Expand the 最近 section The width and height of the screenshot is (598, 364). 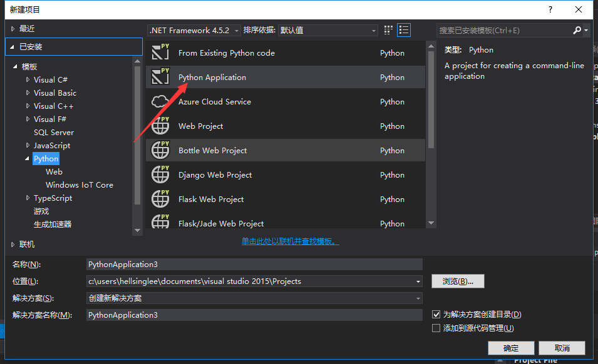(13, 29)
